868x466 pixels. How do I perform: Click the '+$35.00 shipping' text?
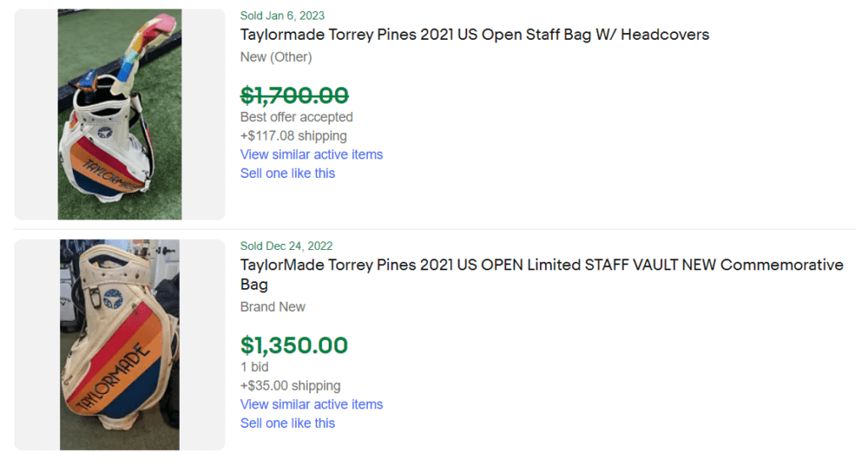click(x=290, y=386)
